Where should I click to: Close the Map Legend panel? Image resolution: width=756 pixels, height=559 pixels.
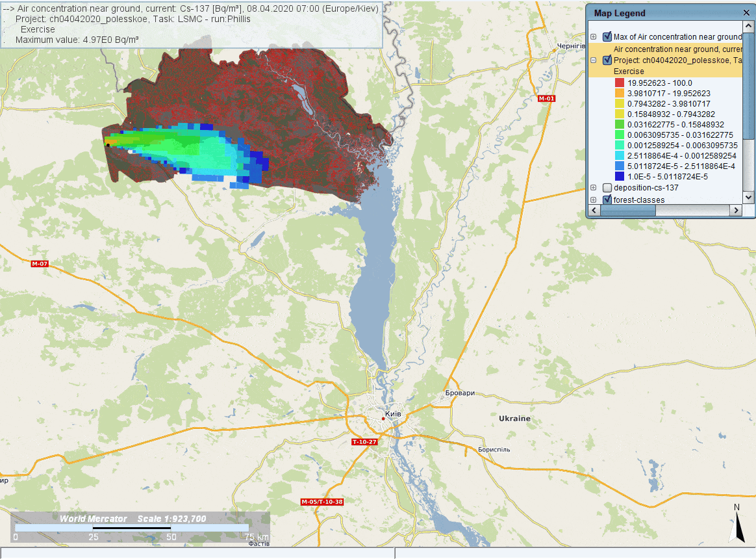click(x=746, y=13)
